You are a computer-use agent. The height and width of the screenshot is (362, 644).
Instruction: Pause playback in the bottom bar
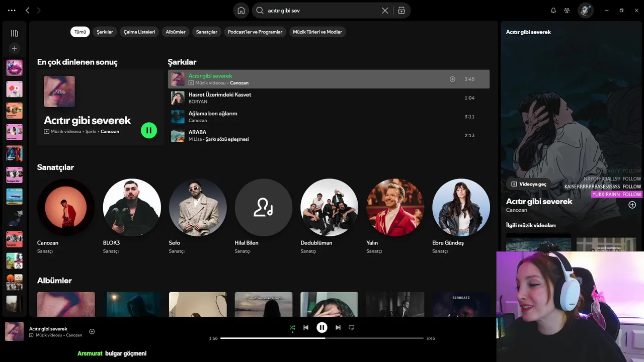(x=322, y=327)
